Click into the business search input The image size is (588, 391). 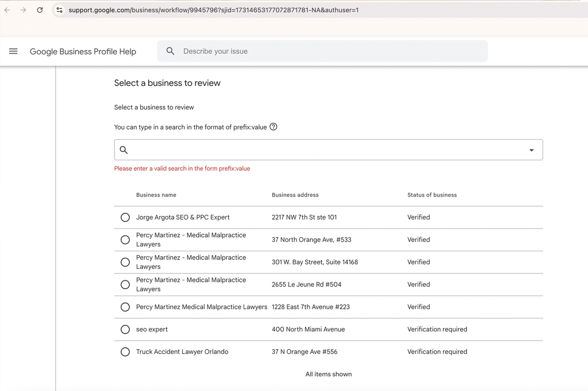point(329,150)
